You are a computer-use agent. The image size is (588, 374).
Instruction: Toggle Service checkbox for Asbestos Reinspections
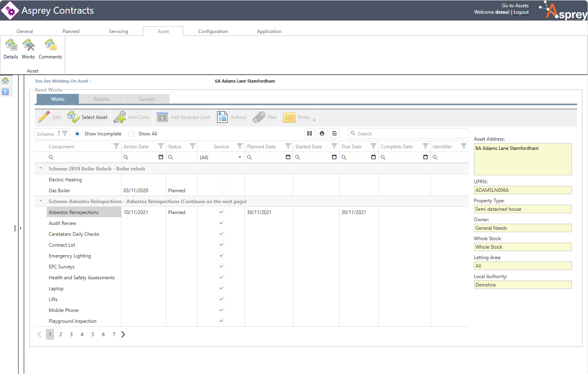[x=221, y=212]
